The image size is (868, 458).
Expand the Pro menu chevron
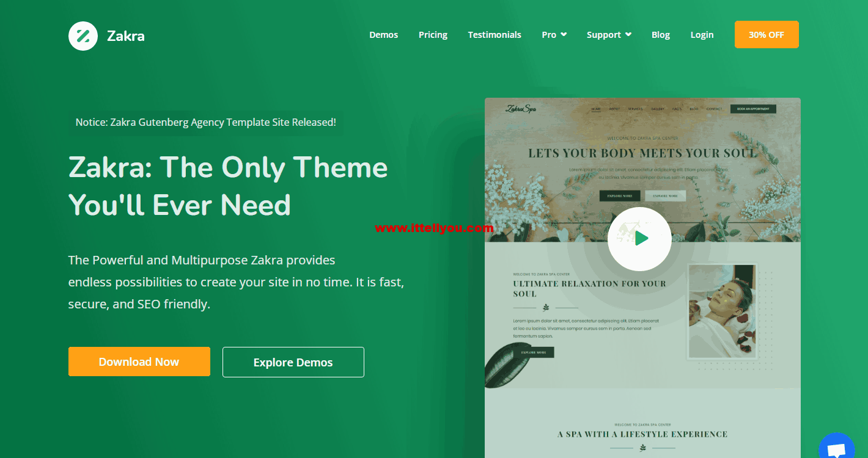tap(564, 34)
